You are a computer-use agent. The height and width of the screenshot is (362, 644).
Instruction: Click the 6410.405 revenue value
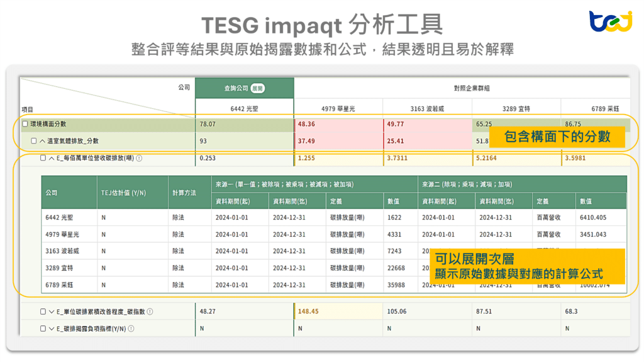click(x=593, y=218)
